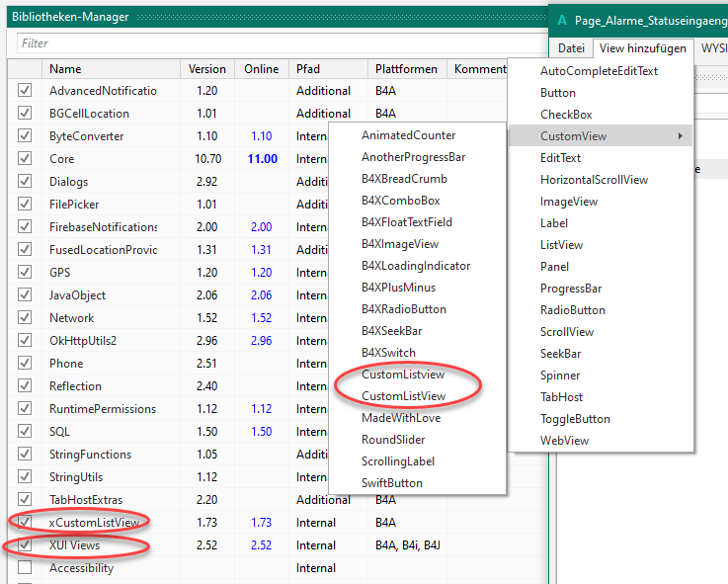The width and height of the screenshot is (728, 584).
Task: Pick ToggleButton from the view list
Action: (575, 419)
